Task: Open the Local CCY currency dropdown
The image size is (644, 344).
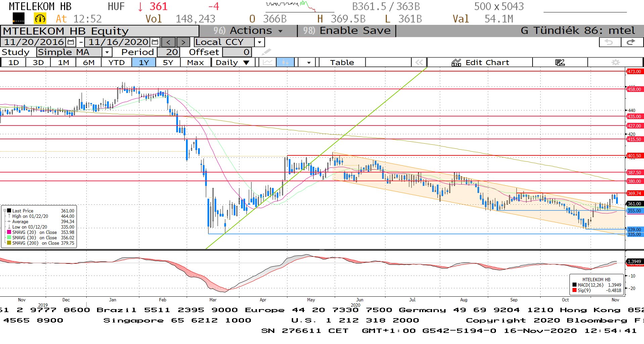Action: (x=259, y=42)
